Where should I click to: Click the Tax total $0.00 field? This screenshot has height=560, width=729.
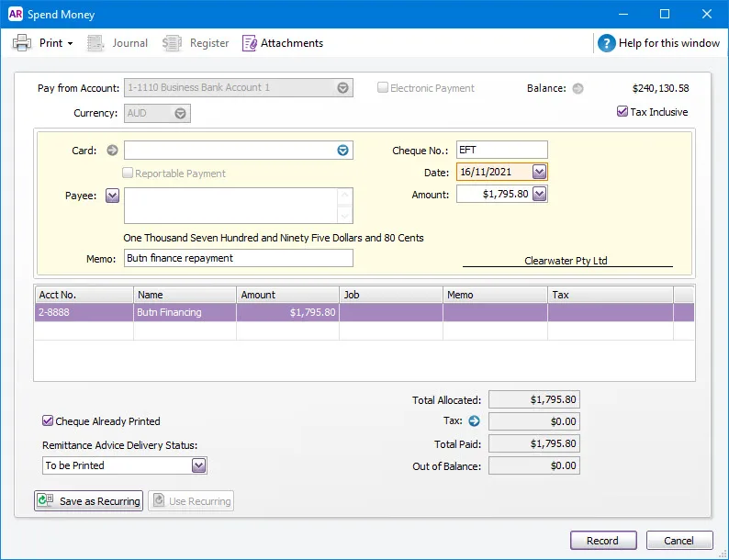pos(534,421)
